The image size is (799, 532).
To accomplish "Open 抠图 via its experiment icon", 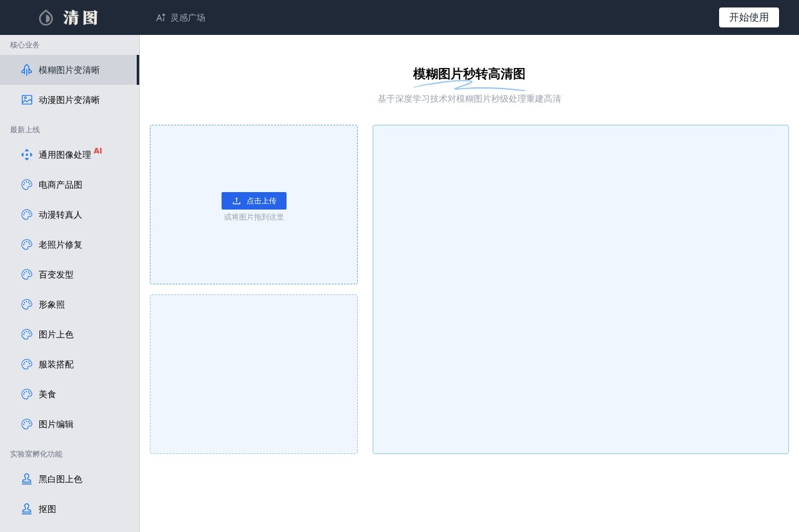I will tap(27, 509).
